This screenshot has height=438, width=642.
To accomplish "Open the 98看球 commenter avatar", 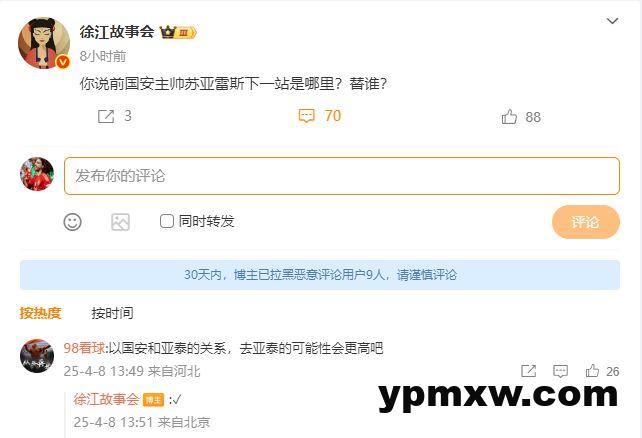I will pyautogui.click(x=37, y=356).
